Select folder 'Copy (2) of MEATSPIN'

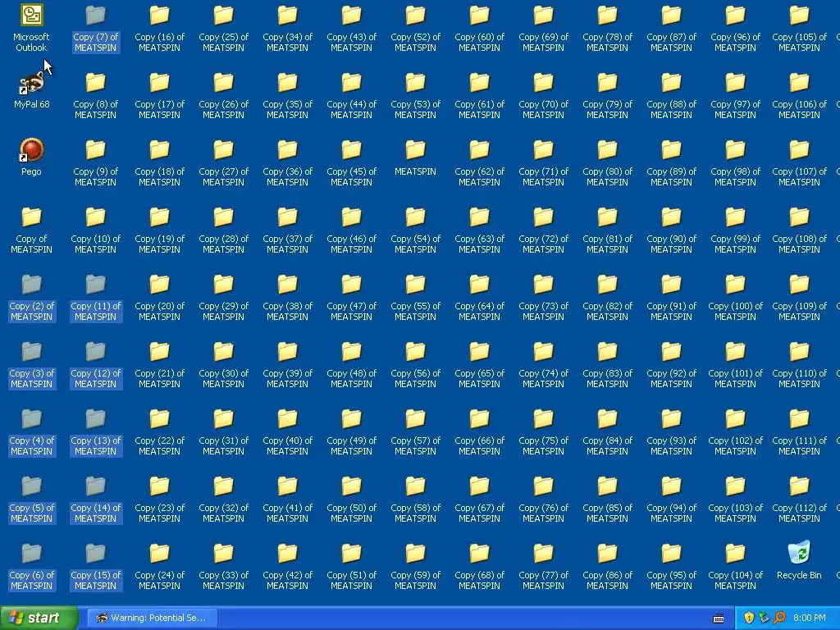[x=31, y=297]
